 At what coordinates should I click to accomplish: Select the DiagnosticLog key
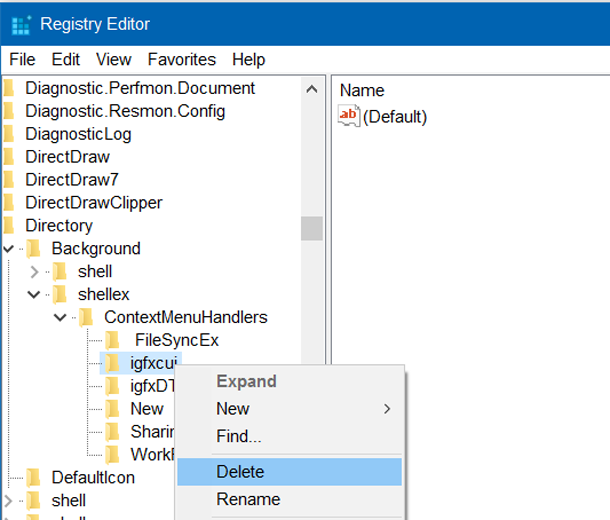pos(78,134)
